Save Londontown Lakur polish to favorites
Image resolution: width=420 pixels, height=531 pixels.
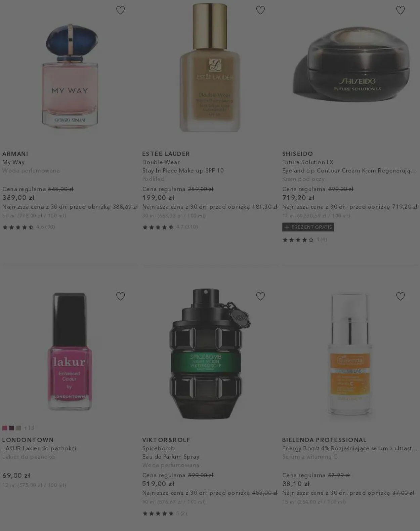click(x=120, y=296)
